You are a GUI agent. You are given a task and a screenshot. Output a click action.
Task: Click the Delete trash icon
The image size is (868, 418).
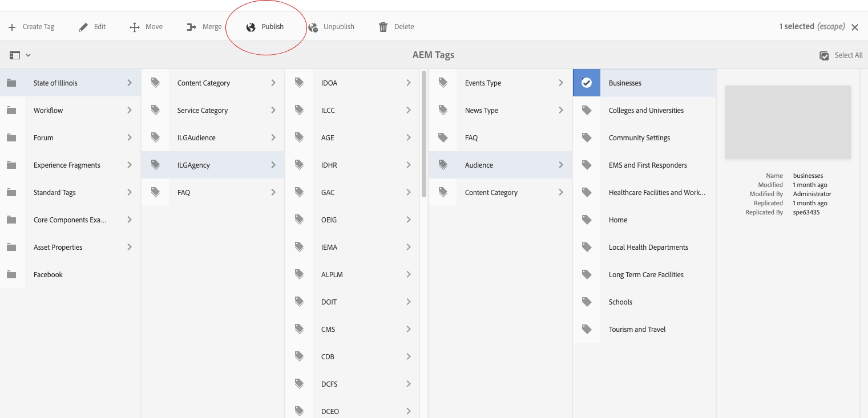coord(383,27)
